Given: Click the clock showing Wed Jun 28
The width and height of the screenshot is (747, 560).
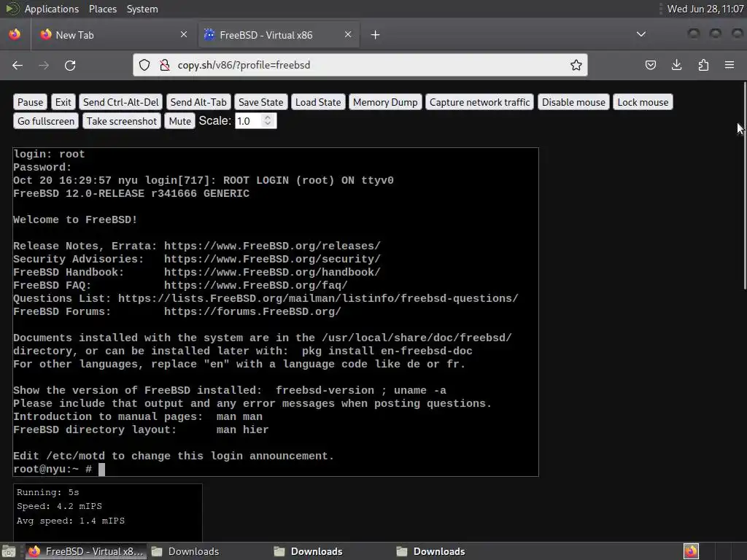Looking at the screenshot, I should pyautogui.click(x=705, y=9).
